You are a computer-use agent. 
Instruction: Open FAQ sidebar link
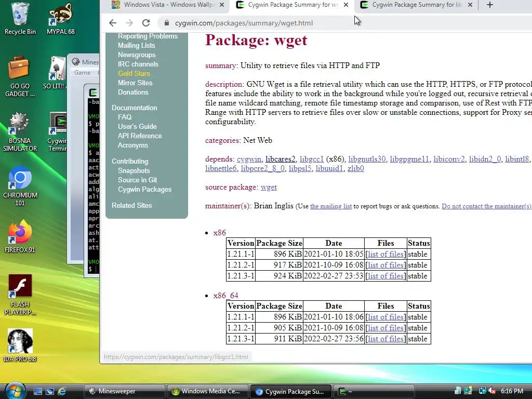click(x=125, y=117)
